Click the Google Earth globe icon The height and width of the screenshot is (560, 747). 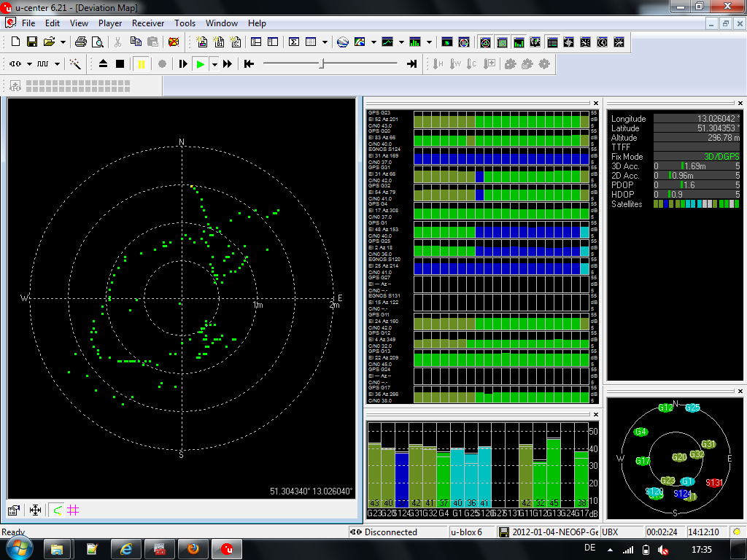pyautogui.click(x=343, y=42)
